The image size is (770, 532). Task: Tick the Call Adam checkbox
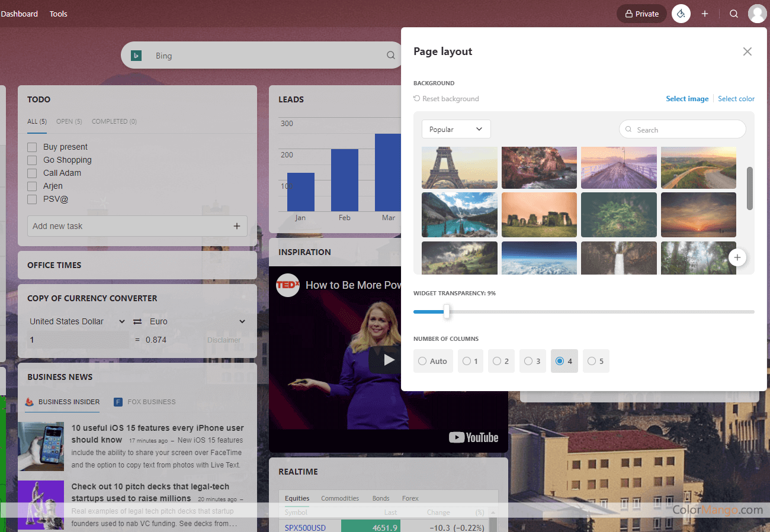coord(32,173)
